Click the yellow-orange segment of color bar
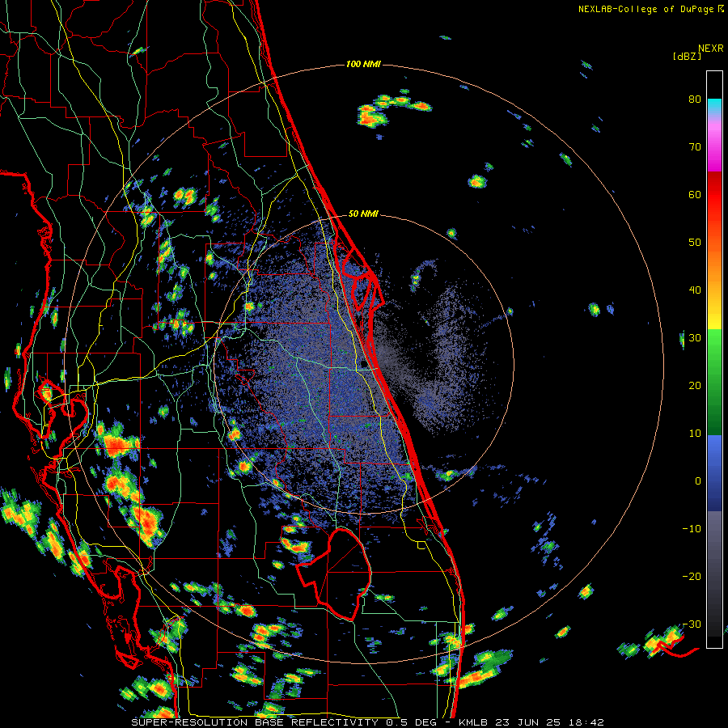 pos(714,297)
